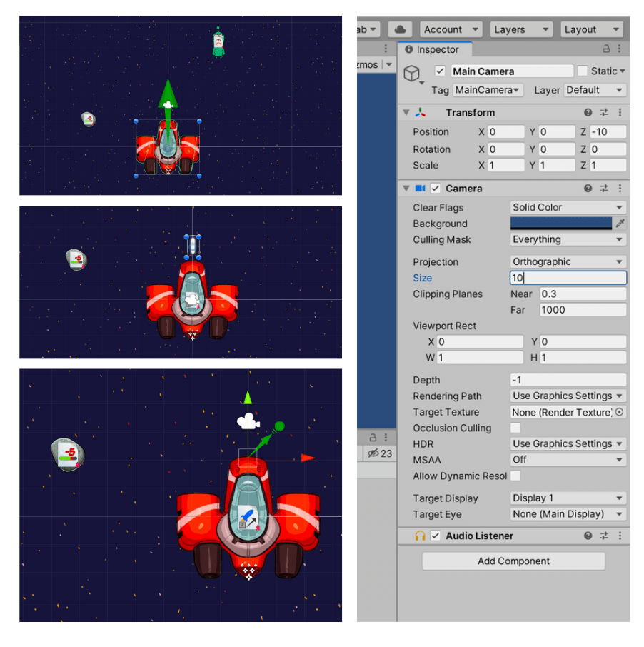The image size is (644, 647).
Task: Click the Add Component button
Action: click(513, 561)
